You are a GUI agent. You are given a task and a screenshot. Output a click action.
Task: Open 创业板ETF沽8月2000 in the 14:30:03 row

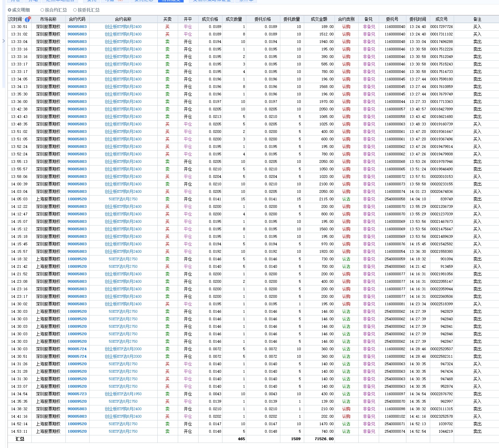tap(123, 349)
